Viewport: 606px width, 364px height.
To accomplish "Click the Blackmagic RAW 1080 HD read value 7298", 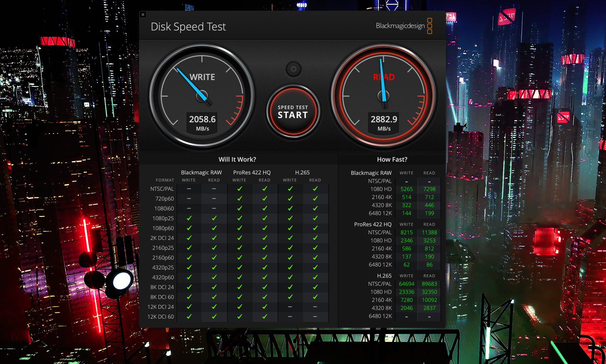I will point(429,189).
